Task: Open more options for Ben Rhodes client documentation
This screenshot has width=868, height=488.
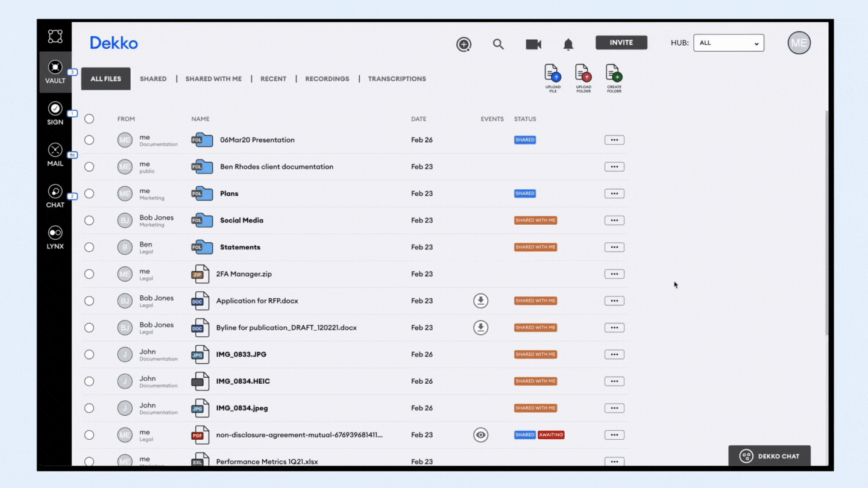Action: point(614,167)
